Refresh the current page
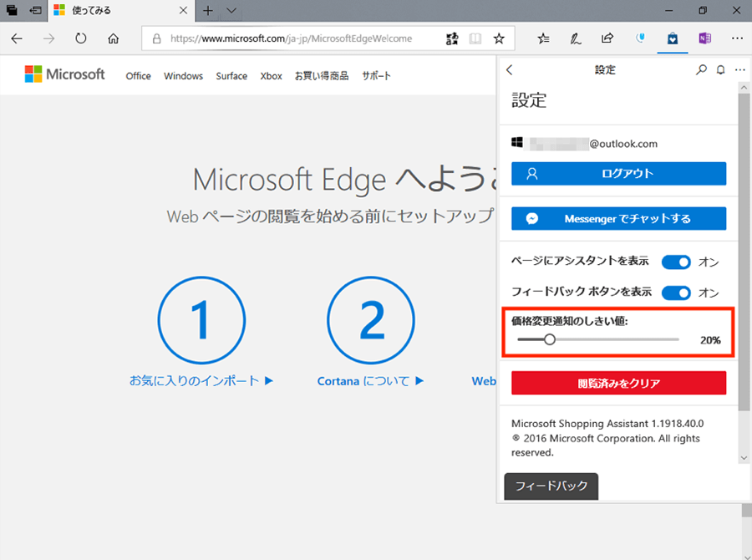Viewport: 752px width, 560px height. click(x=81, y=38)
